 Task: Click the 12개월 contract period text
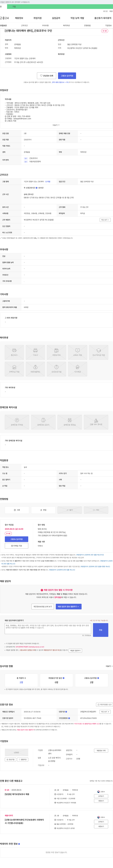(48, 182)
